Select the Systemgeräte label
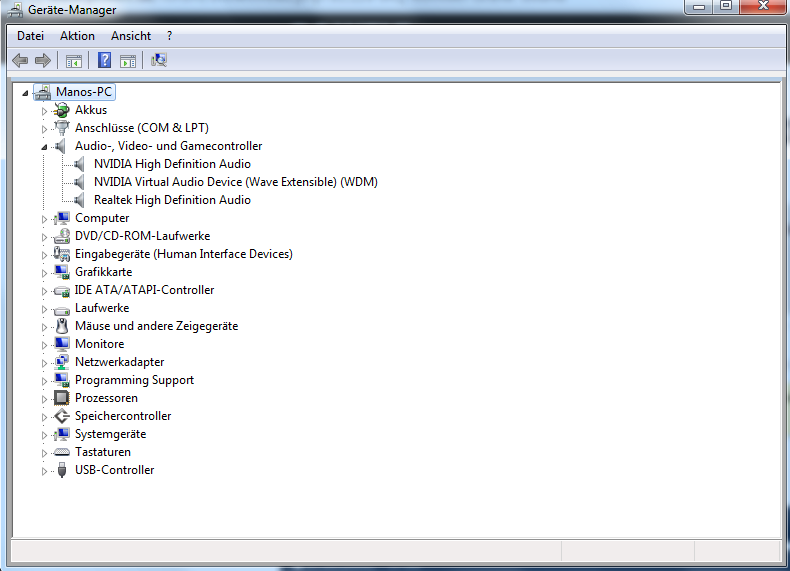790x571 pixels. pyautogui.click(x=110, y=434)
